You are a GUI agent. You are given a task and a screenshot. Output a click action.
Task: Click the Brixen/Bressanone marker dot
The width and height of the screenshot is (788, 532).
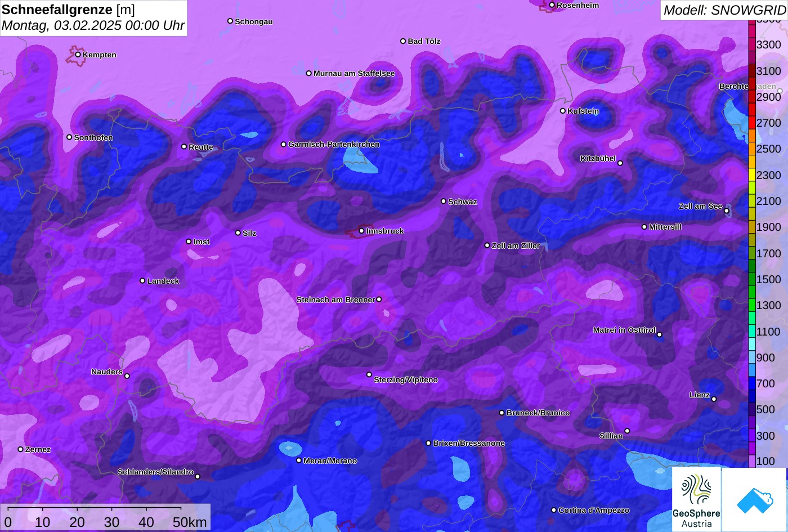[x=428, y=443]
